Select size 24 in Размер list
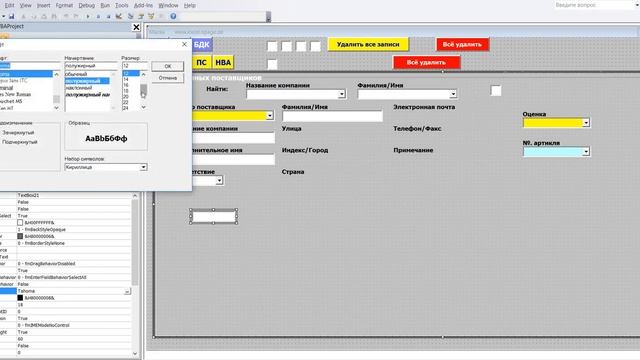This screenshot has width=640, height=360. click(126, 108)
